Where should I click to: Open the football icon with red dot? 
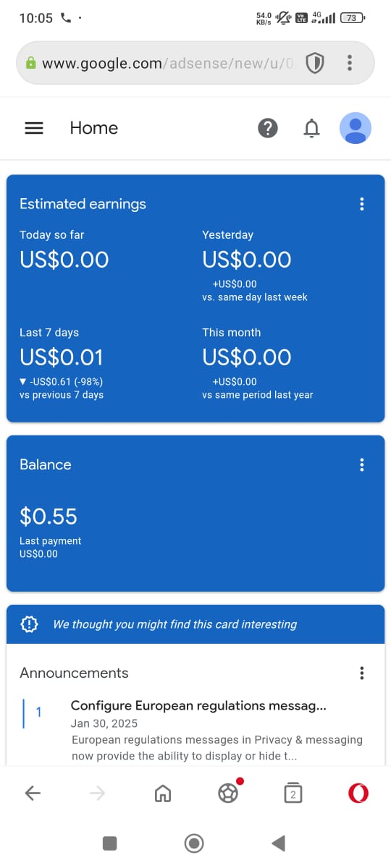click(x=228, y=793)
